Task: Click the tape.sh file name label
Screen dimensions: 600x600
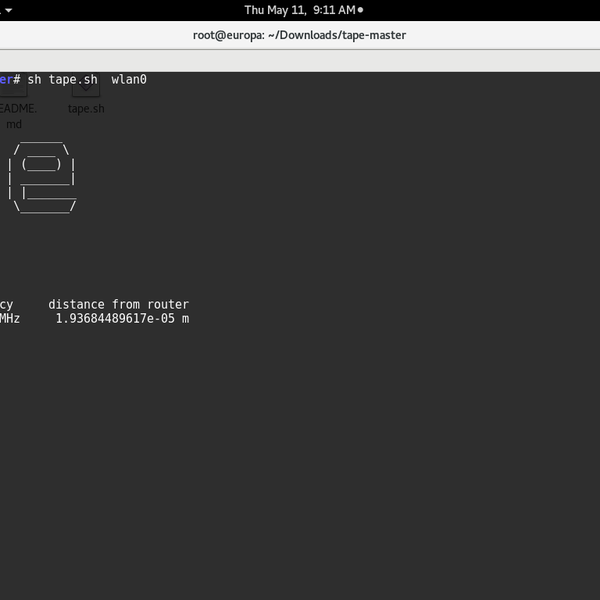Action: (x=85, y=109)
